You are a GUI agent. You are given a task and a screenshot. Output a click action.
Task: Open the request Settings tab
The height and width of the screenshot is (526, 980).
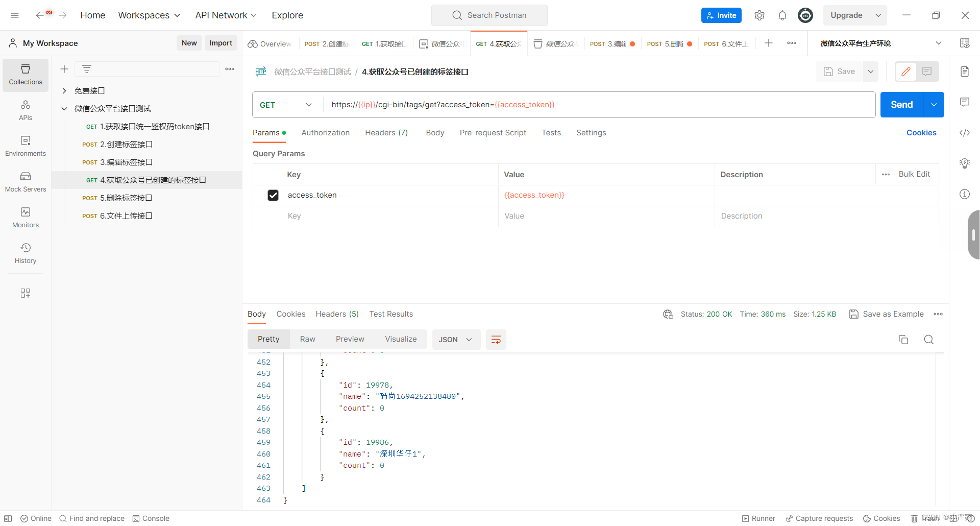(x=591, y=133)
